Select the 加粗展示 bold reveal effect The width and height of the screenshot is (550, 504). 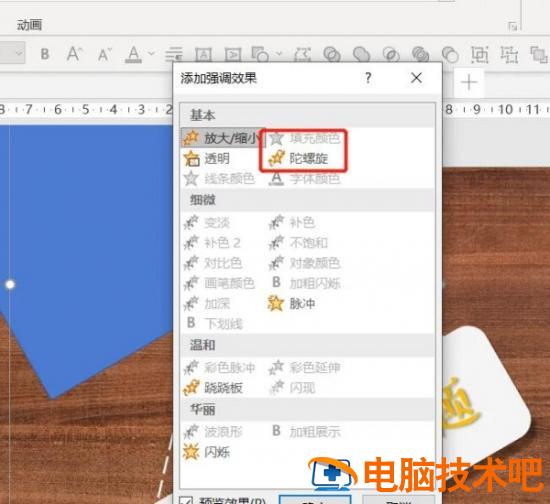[306, 431]
